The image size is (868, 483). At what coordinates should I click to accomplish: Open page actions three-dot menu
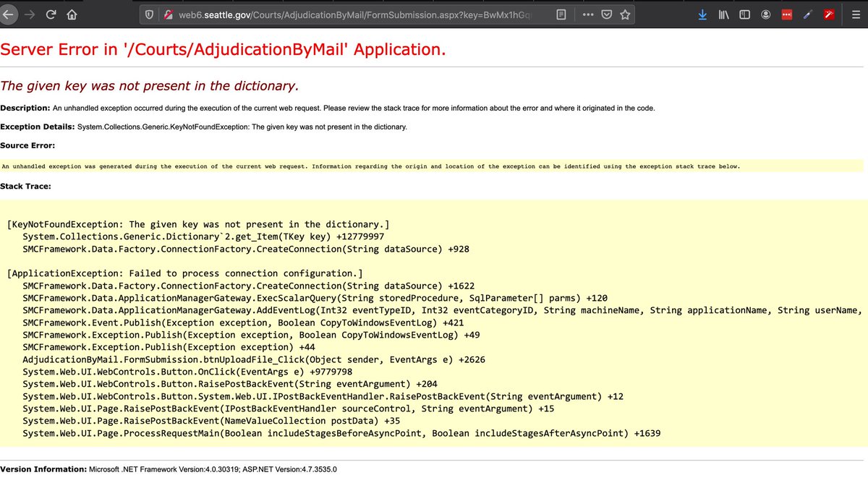(x=587, y=14)
